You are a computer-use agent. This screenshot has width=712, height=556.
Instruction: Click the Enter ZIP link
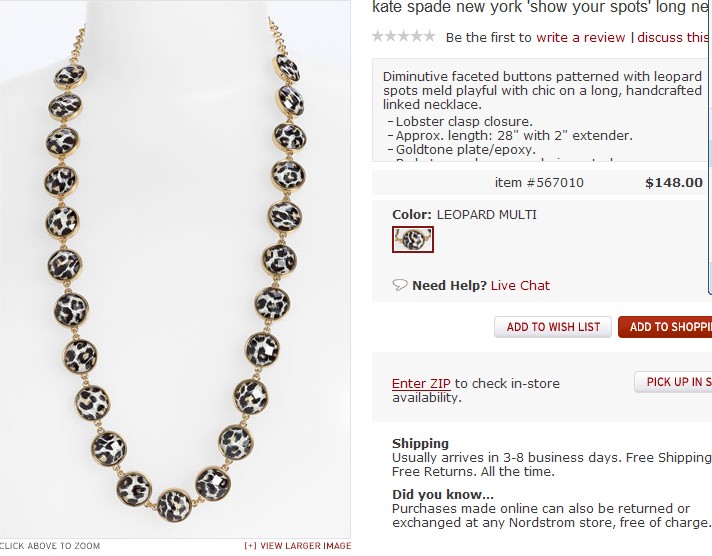point(421,383)
